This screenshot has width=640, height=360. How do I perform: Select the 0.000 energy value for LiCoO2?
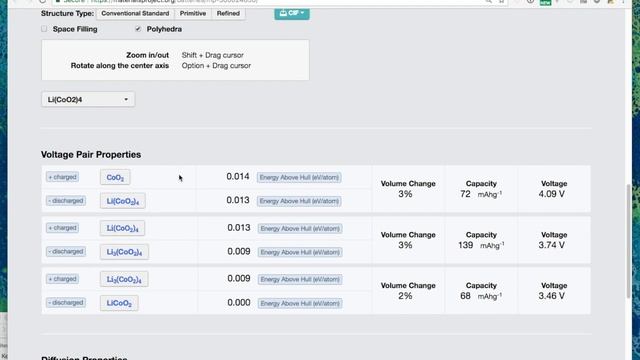[239, 302]
